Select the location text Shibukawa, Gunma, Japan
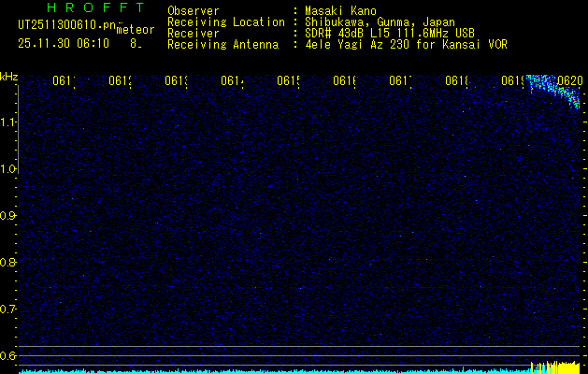 click(380, 22)
